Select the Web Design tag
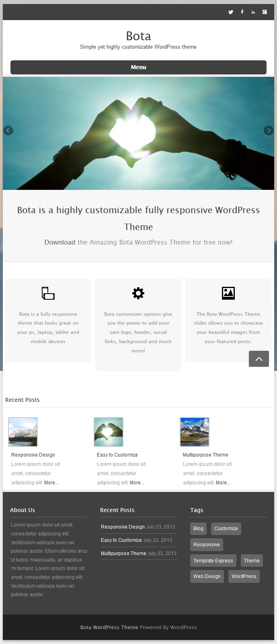The height and width of the screenshot is (644, 277). point(207,576)
